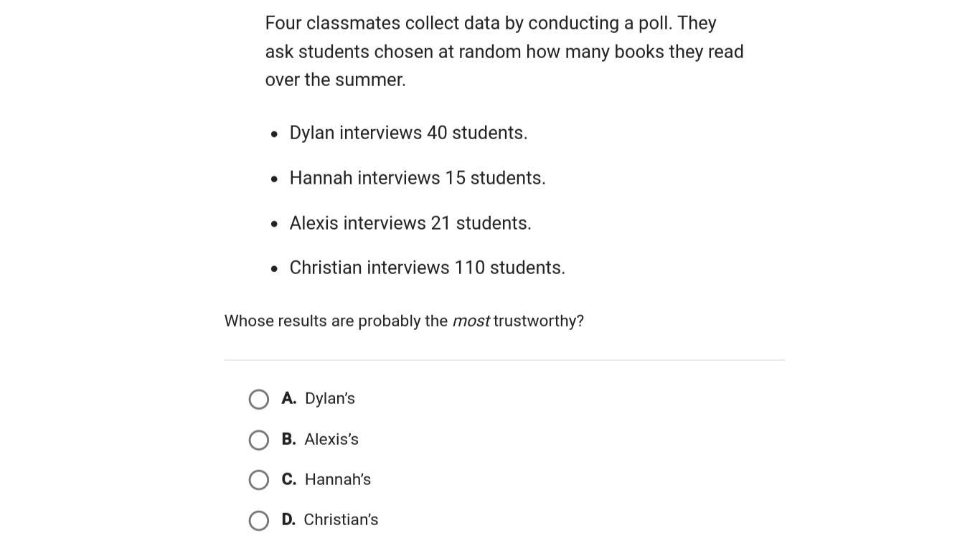Viewport: 980px width, 551px height.
Task: Click the bullet "Hannah interviews 15 students"
Action: 418,178
